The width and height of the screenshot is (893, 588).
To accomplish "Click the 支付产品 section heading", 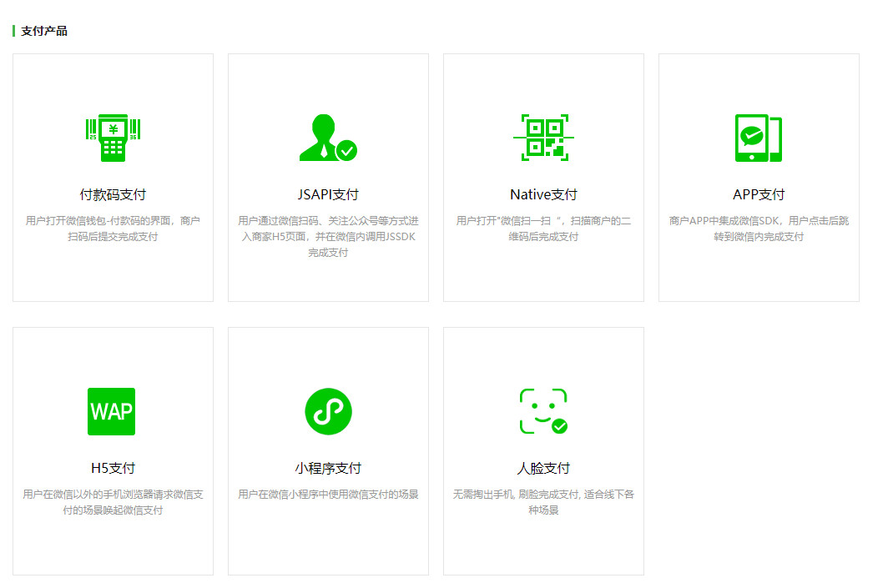I will pyautogui.click(x=44, y=31).
